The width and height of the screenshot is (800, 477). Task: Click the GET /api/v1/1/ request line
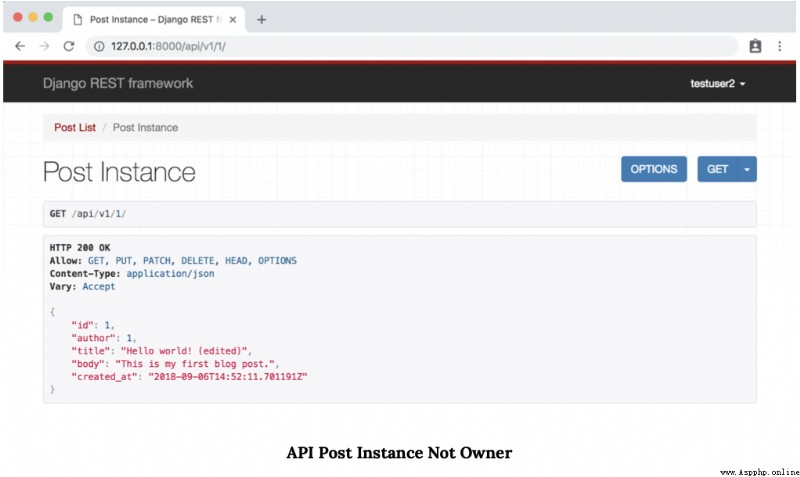[x=88, y=214]
